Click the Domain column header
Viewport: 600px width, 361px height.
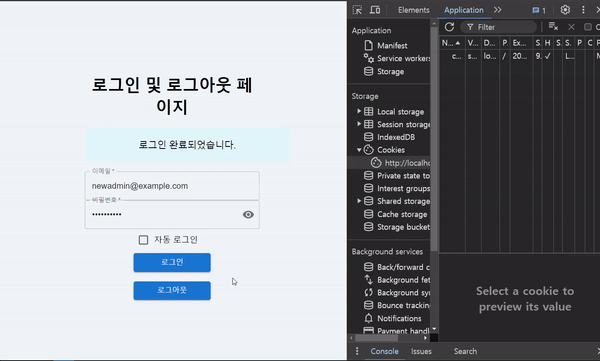click(490, 43)
